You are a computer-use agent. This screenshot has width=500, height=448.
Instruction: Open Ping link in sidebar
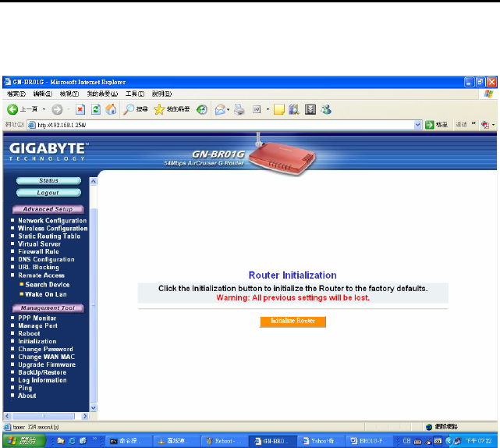pos(25,388)
